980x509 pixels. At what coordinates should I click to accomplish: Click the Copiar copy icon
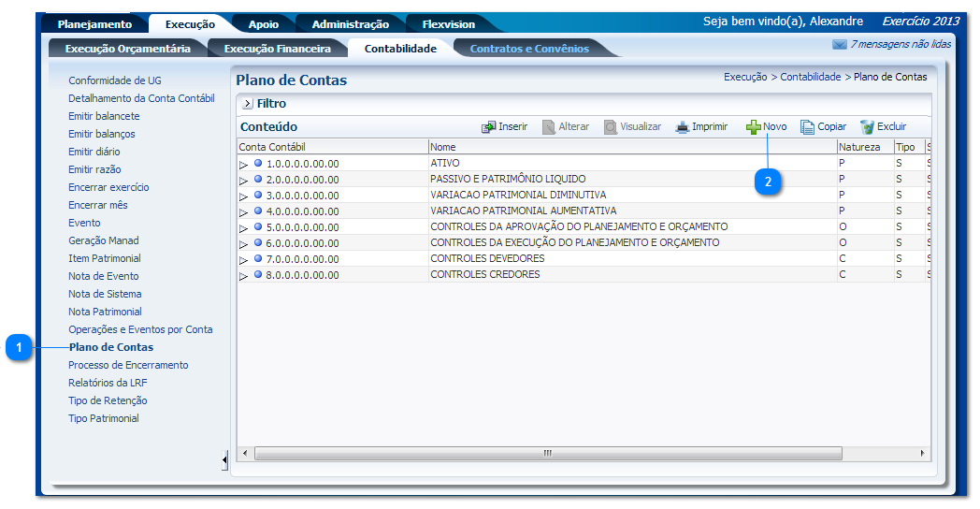(808, 127)
